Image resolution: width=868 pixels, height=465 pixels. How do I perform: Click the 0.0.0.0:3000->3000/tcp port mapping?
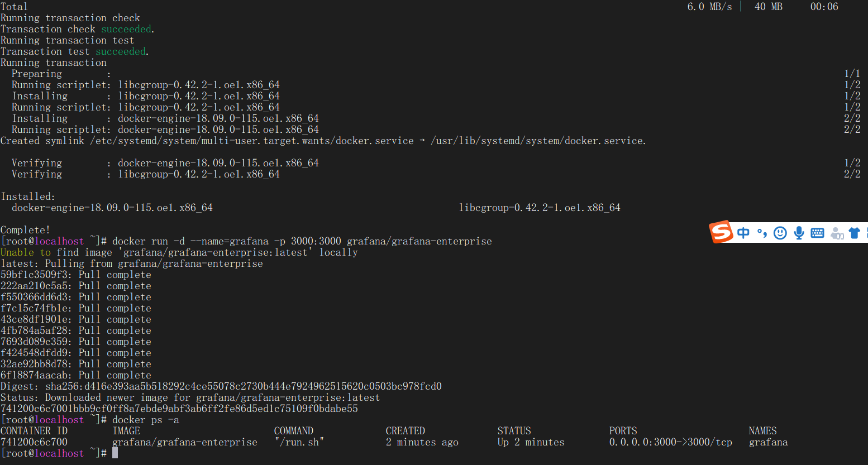click(x=670, y=442)
